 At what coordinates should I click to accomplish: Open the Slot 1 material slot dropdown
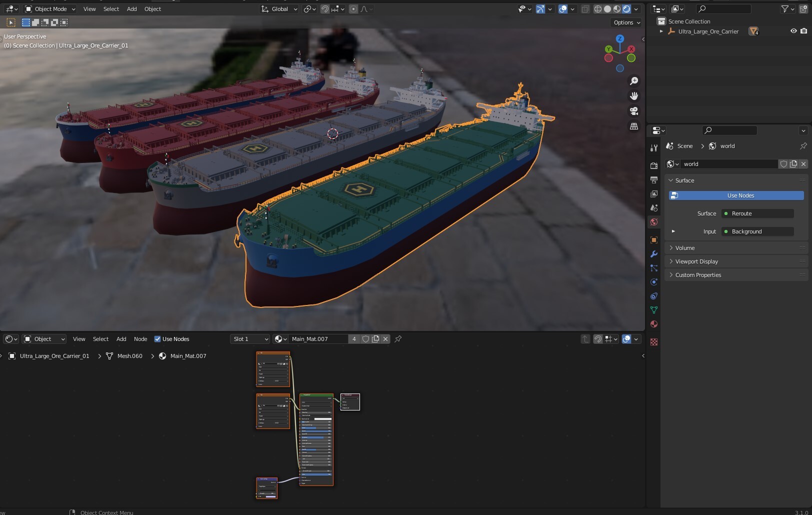point(249,339)
